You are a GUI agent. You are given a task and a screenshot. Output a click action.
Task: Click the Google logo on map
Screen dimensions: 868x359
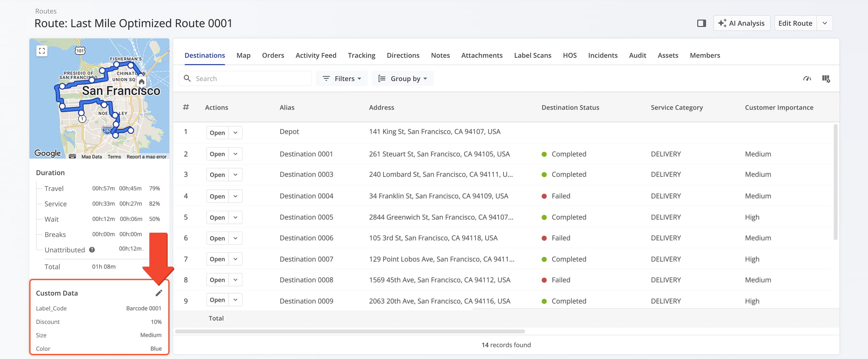pyautogui.click(x=47, y=153)
